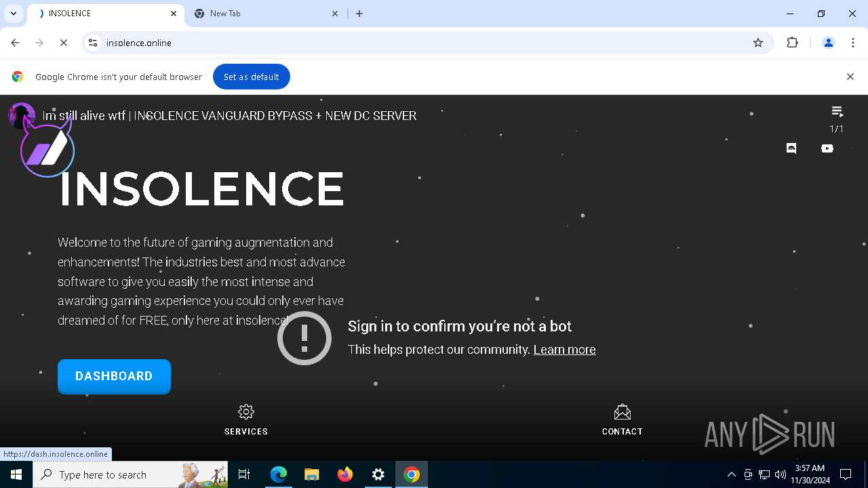Stop loading the page
This screenshot has height=488, width=868.
(64, 43)
